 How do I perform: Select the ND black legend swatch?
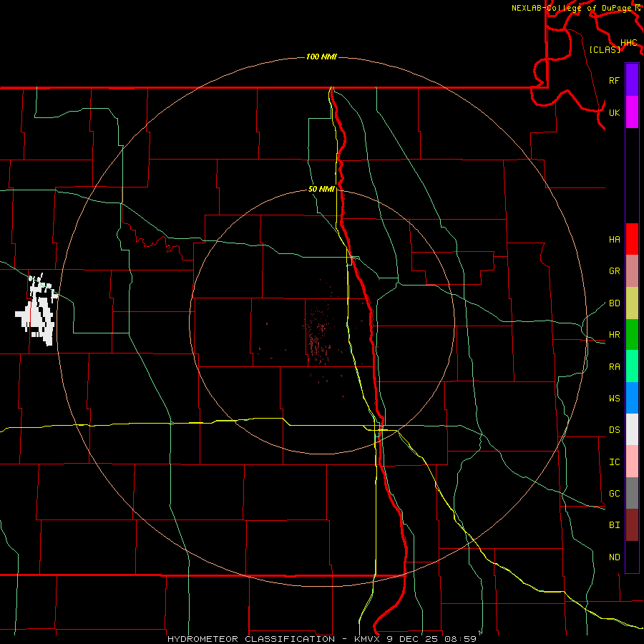click(632, 557)
